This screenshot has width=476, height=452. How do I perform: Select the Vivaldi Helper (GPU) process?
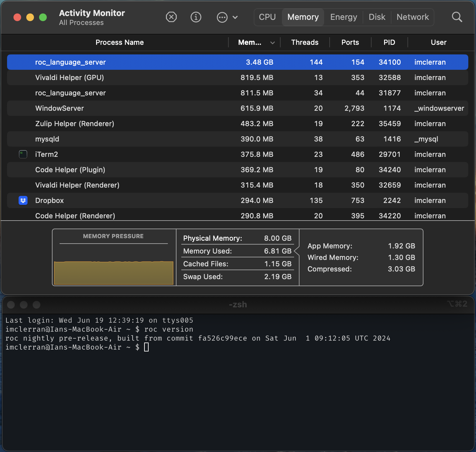tap(238, 77)
